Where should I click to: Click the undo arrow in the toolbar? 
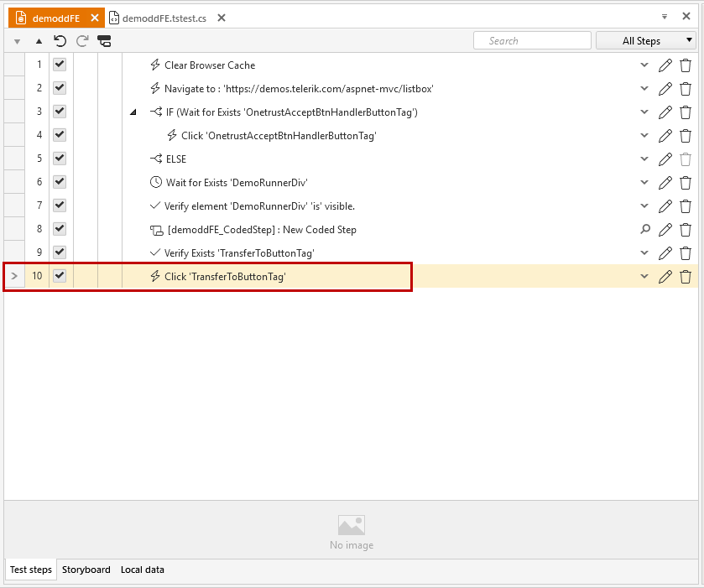click(60, 40)
